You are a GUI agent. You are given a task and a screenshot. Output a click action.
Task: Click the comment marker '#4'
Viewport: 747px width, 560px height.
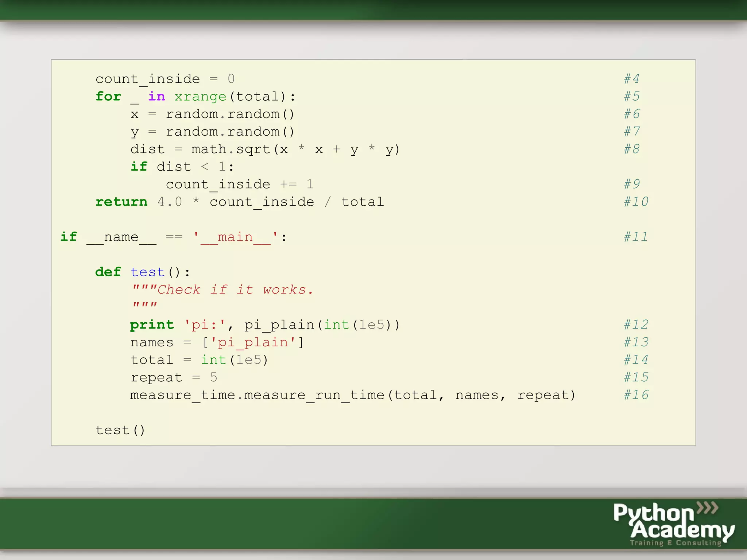[x=631, y=78]
